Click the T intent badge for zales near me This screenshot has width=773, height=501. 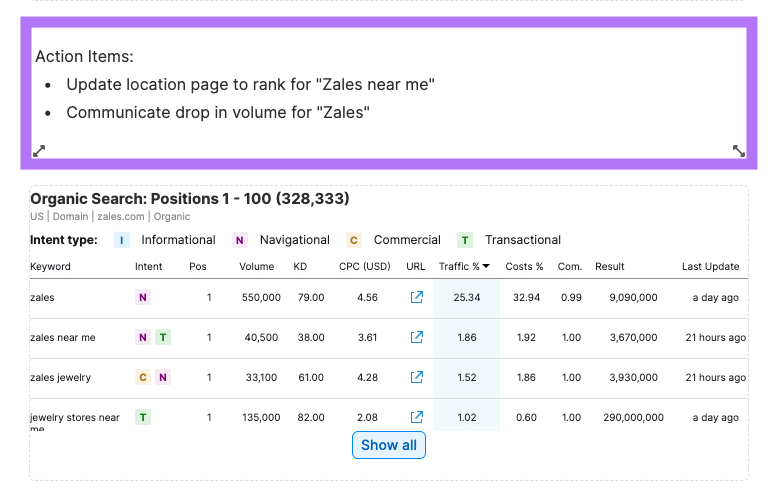click(163, 337)
